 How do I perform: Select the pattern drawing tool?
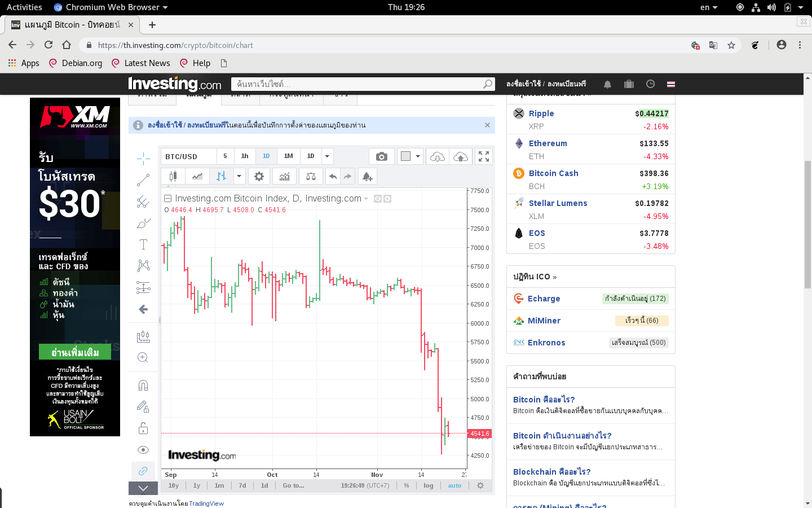(x=143, y=266)
